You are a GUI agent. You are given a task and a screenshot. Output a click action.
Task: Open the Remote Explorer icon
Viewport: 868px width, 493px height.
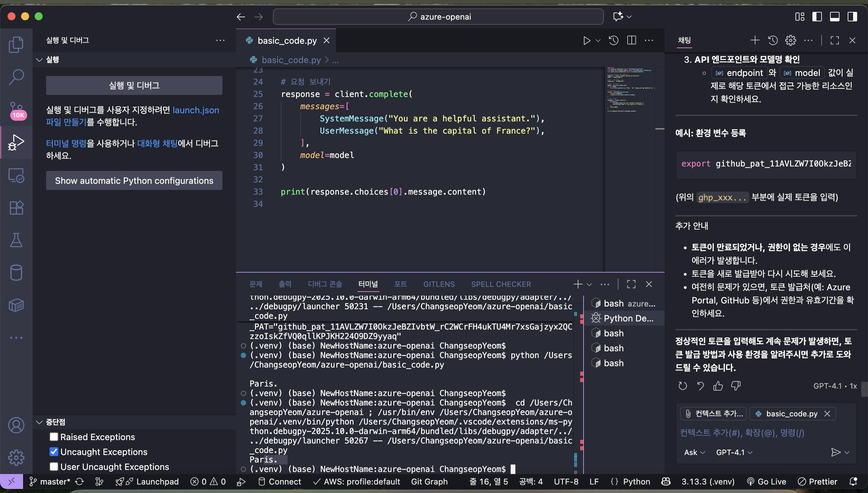tap(16, 175)
